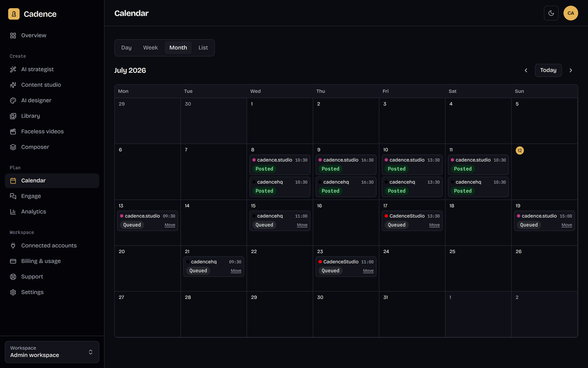
Task: Switch to List view
Action: 203,48
